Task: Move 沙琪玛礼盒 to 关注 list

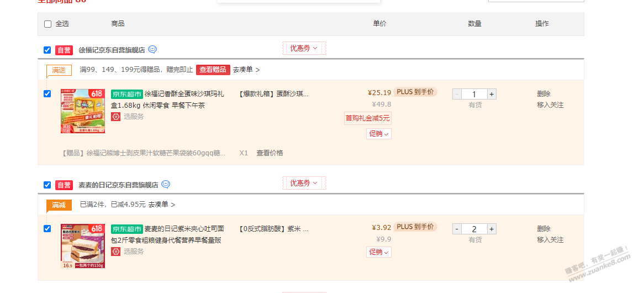Action: 550,105
